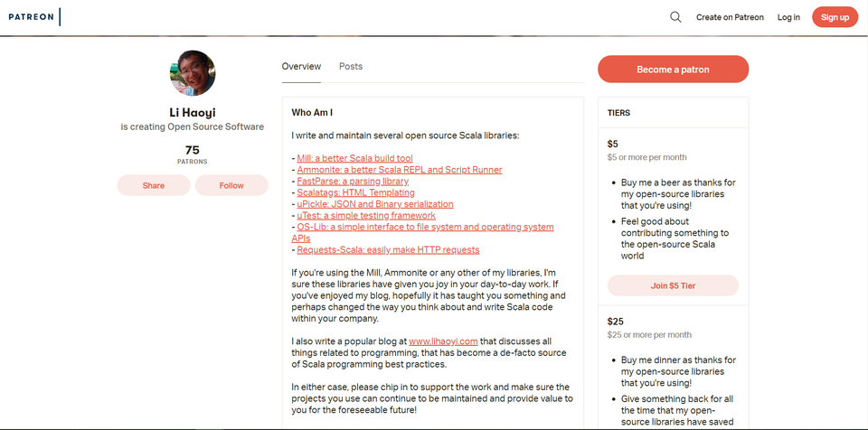Click 'is creating Open Source Software' subtitle
The image size is (868, 430).
192,126
